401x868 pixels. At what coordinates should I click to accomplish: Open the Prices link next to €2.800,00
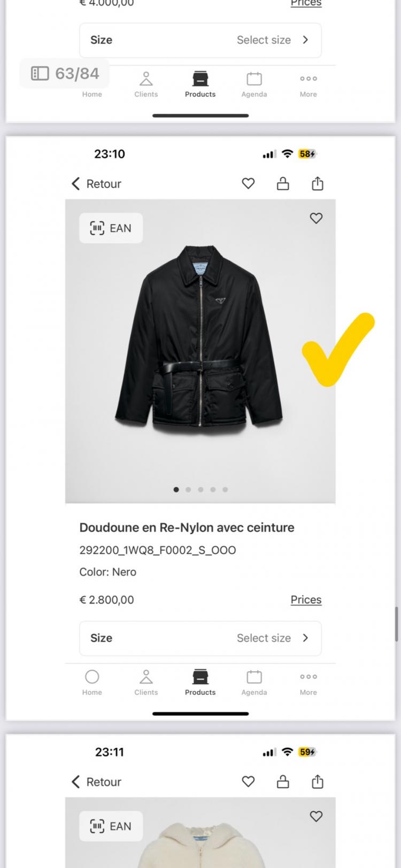(306, 600)
